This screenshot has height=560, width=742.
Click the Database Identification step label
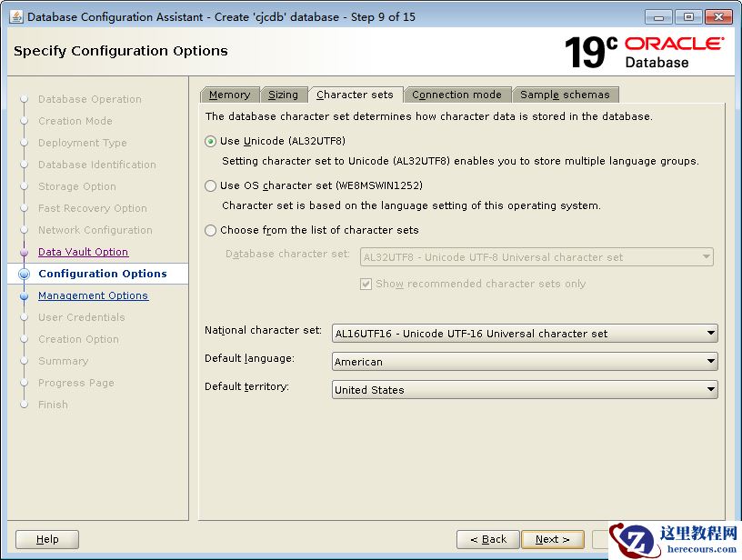(97, 165)
